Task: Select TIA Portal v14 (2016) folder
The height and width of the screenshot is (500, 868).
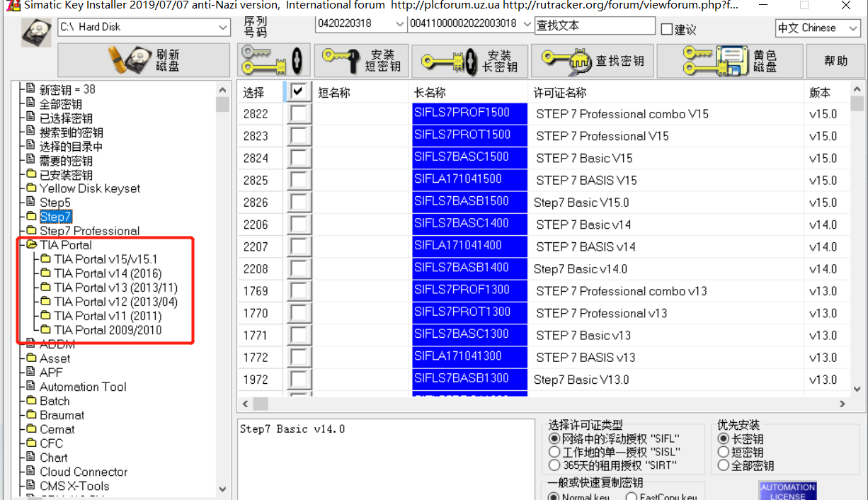Action: coord(108,273)
